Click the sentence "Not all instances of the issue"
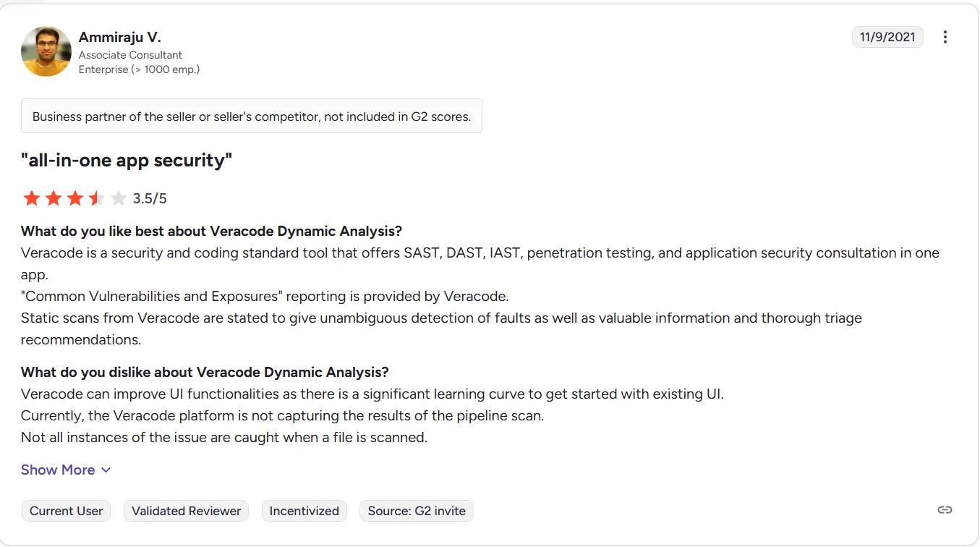980x547 pixels. [x=224, y=437]
